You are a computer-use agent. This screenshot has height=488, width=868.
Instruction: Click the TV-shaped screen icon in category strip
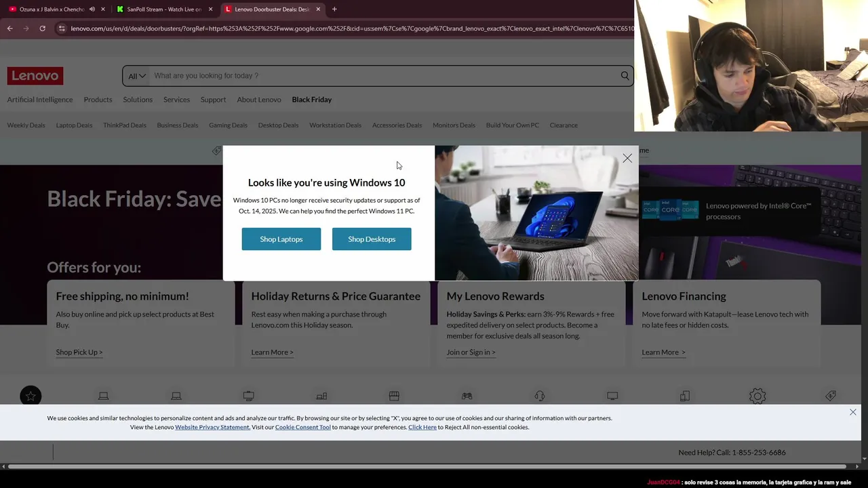(x=249, y=396)
